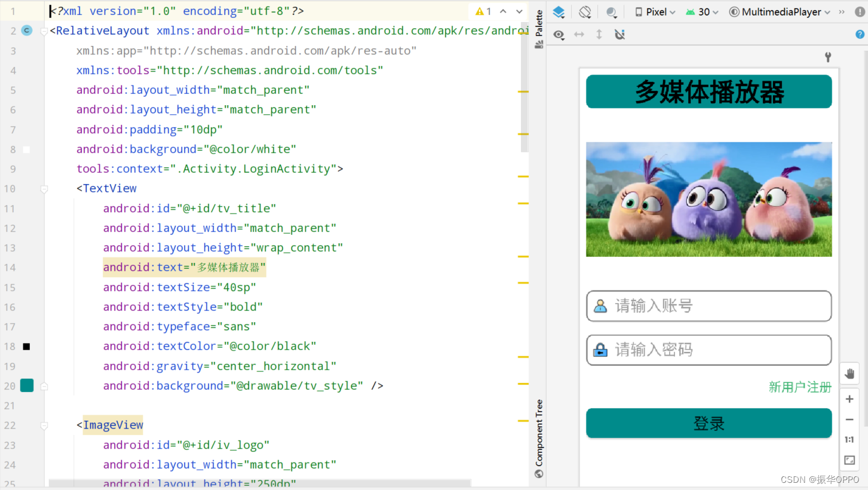This screenshot has height=490, width=868.
Task: Zoom in the preview with plus
Action: point(849,399)
